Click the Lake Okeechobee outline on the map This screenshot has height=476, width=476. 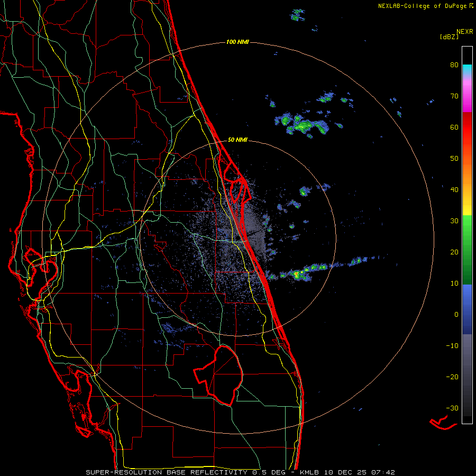[x=219, y=376]
